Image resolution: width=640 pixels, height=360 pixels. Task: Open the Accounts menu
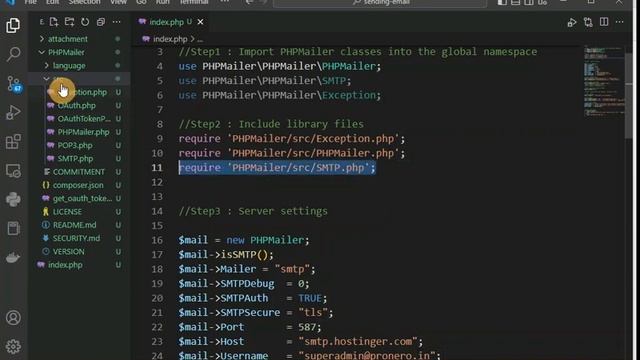(13, 318)
